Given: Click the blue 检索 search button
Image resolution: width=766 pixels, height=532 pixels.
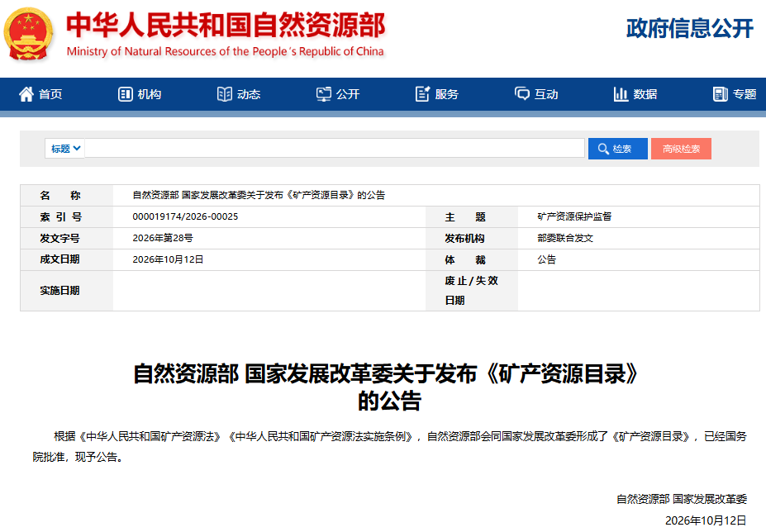Looking at the screenshot, I should tap(617, 149).
